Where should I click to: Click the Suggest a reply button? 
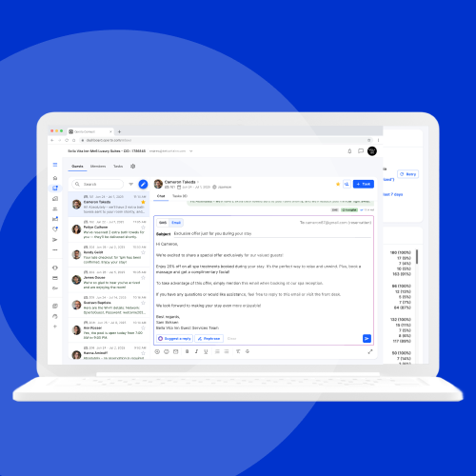[x=175, y=339]
